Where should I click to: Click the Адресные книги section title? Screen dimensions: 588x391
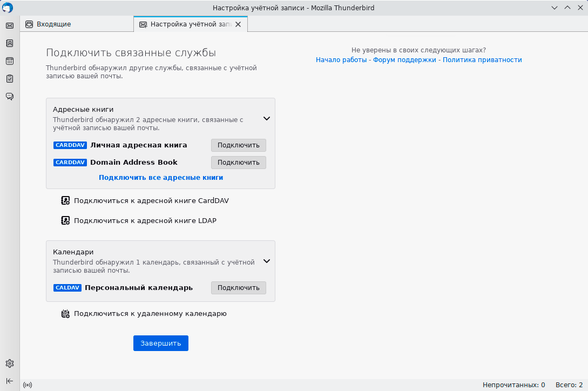point(83,110)
